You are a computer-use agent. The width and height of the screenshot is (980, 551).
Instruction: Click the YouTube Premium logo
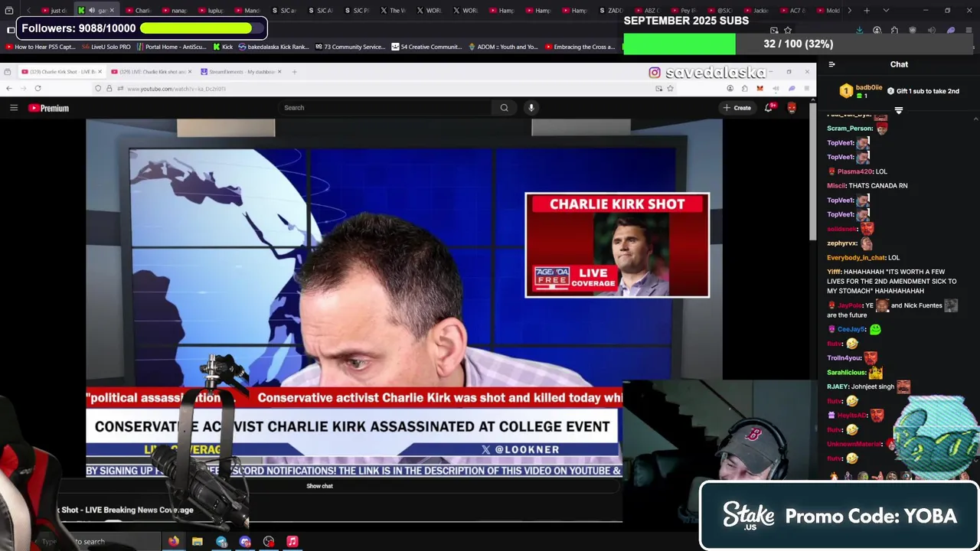click(49, 108)
